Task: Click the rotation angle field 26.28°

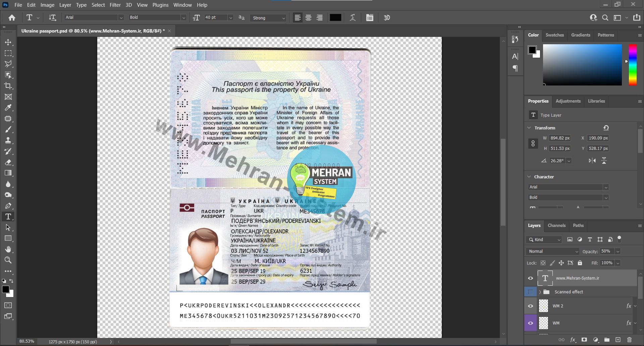Action: point(557,161)
